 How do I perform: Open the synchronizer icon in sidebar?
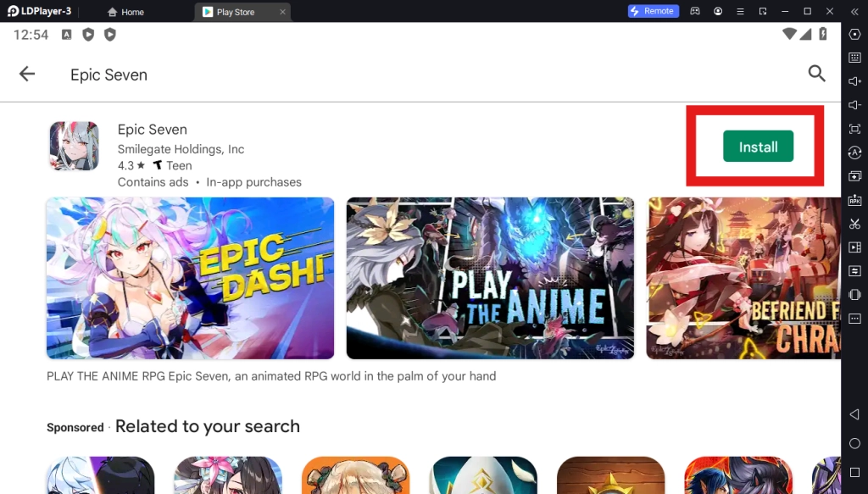coord(854,271)
